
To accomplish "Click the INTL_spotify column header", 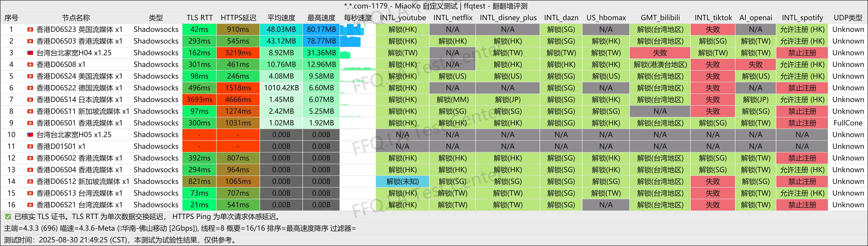I will pos(802,18).
